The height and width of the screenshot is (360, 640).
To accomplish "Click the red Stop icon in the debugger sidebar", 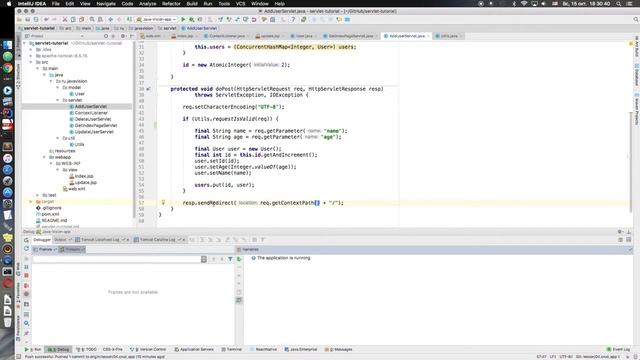I will coord(27,276).
